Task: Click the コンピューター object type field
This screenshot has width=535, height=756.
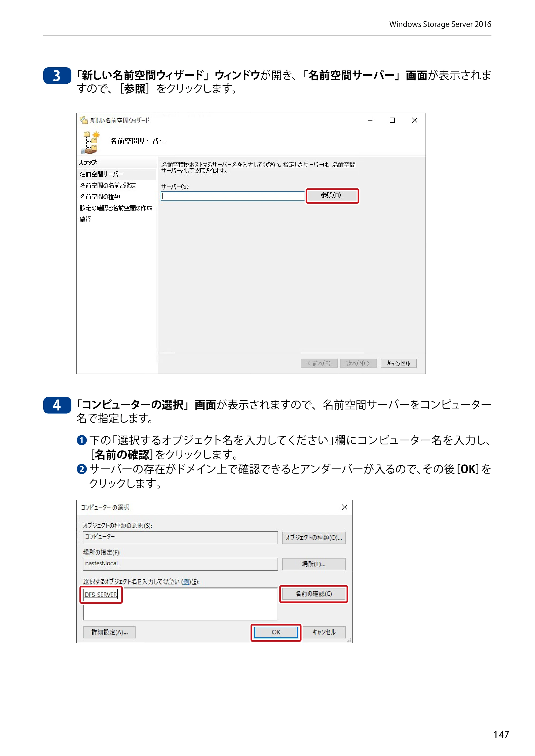Action: tap(180, 537)
